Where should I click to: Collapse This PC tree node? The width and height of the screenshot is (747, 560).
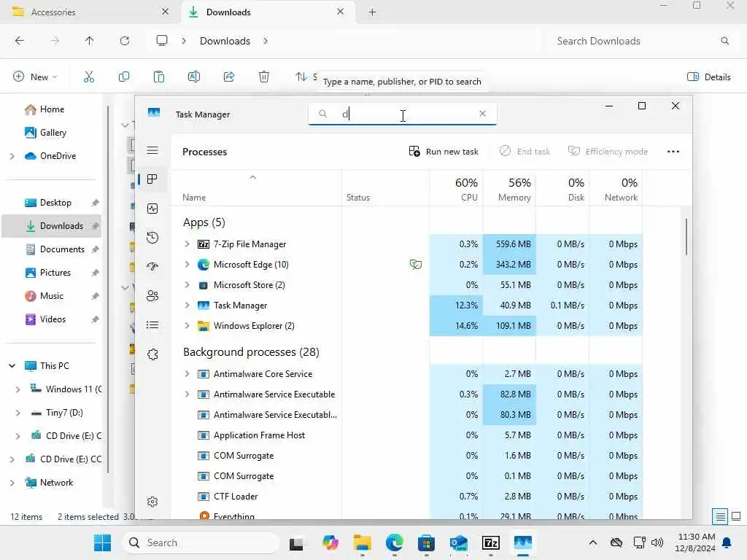click(12, 366)
